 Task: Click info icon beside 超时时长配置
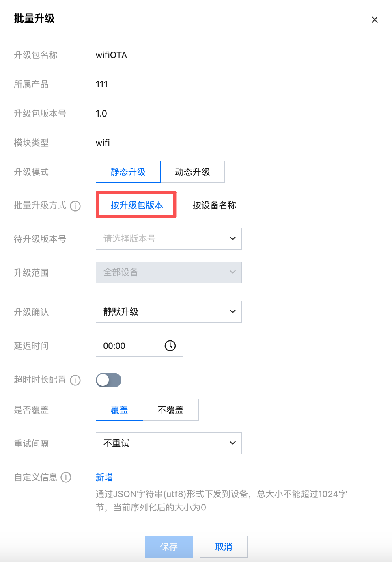pyautogui.click(x=75, y=380)
